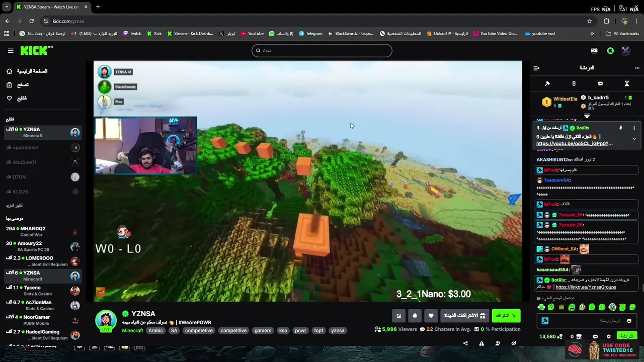
Task: Click the hide eye-slash icon below stats
Action: point(514,343)
